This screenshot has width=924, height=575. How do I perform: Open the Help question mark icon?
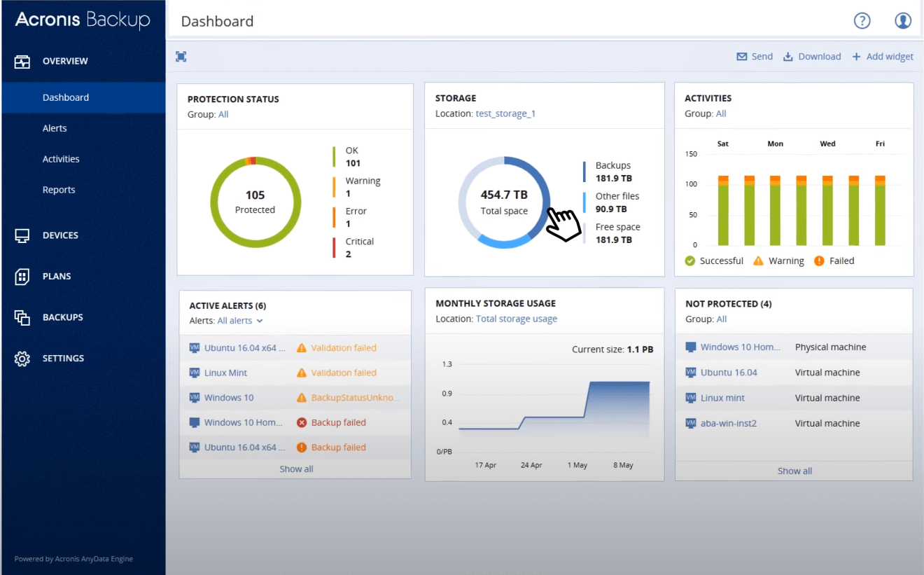(862, 20)
